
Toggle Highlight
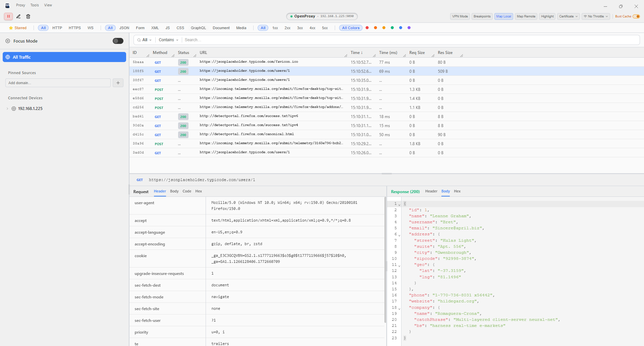click(x=547, y=16)
